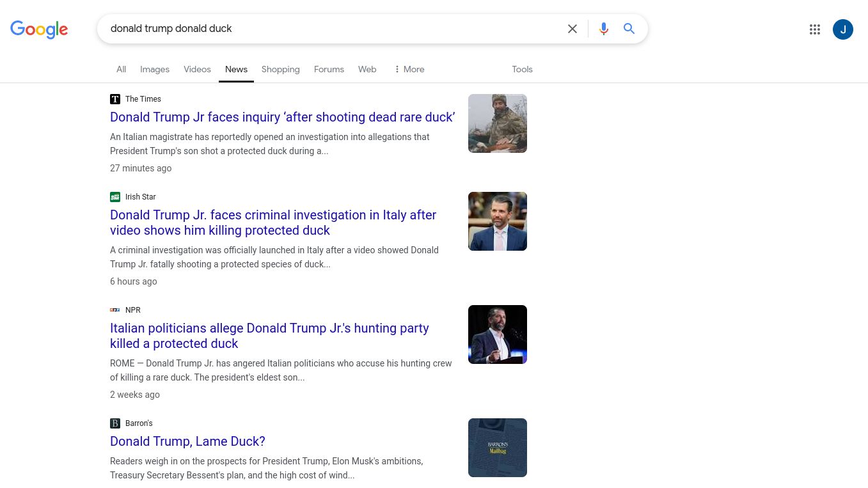Image resolution: width=868 pixels, height=488 pixels.
Task: Start voice search with microphone icon
Action: (x=603, y=29)
